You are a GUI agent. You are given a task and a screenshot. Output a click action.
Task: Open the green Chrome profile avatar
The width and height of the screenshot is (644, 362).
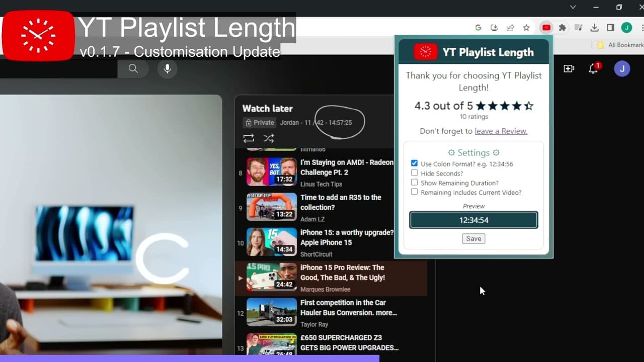click(626, 28)
